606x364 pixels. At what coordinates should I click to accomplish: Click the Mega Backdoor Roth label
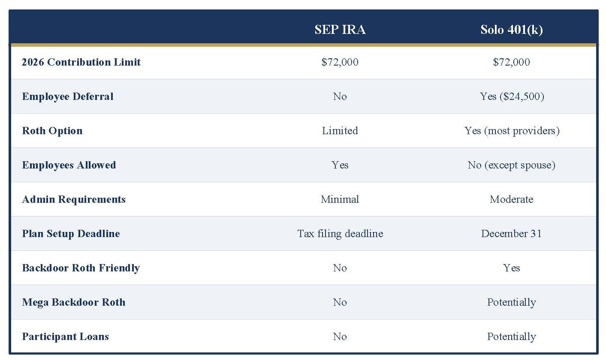pyautogui.click(x=74, y=302)
